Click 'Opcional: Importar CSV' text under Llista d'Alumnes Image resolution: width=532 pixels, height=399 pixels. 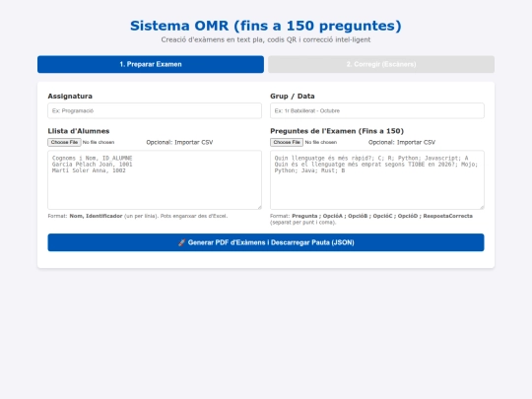179,142
